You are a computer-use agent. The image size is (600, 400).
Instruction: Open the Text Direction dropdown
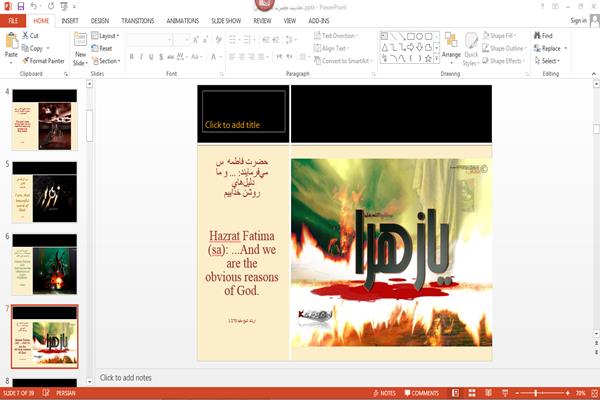336,36
